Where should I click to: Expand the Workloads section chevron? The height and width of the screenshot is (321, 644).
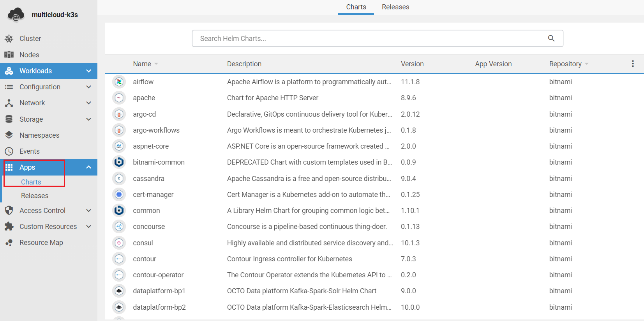pos(89,71)
